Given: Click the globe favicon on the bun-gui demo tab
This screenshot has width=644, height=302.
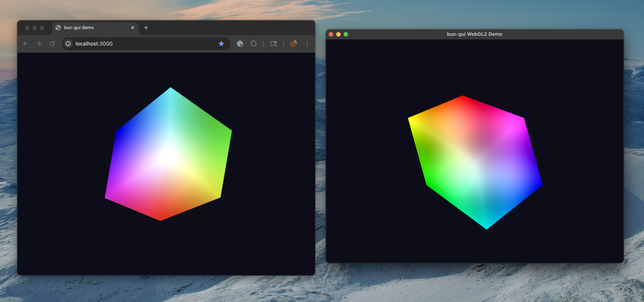Looking at the screenshot, I should tap(59, 28).
